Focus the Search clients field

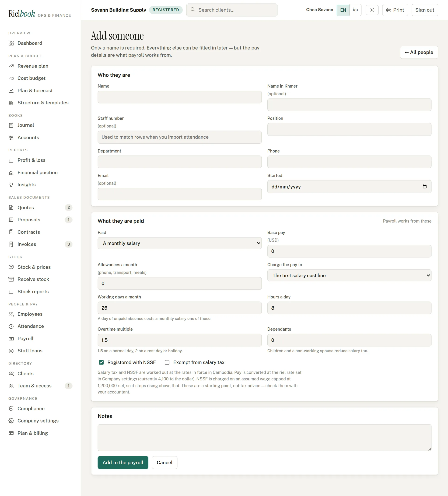pyautogui.click(x=232, y=10)
